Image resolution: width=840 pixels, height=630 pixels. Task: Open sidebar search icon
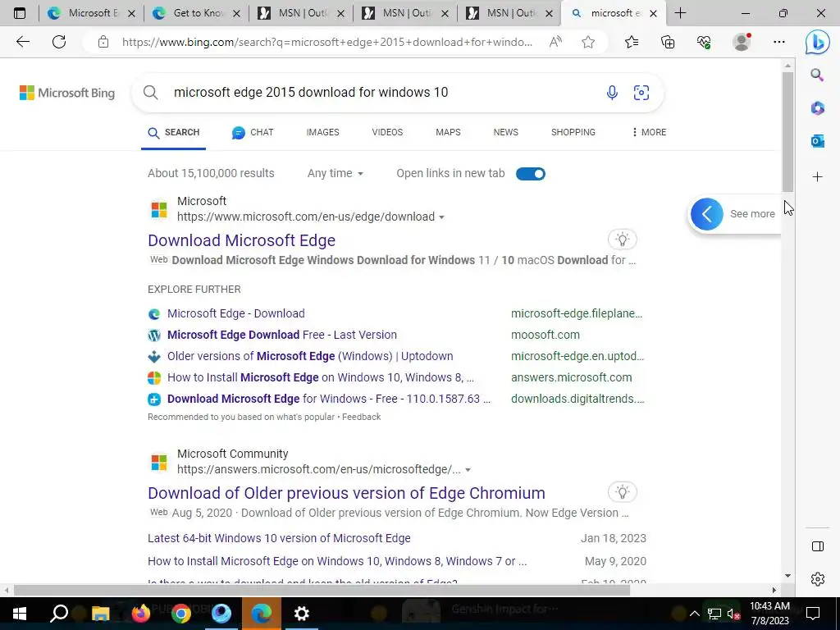click(x=817, y=75)
